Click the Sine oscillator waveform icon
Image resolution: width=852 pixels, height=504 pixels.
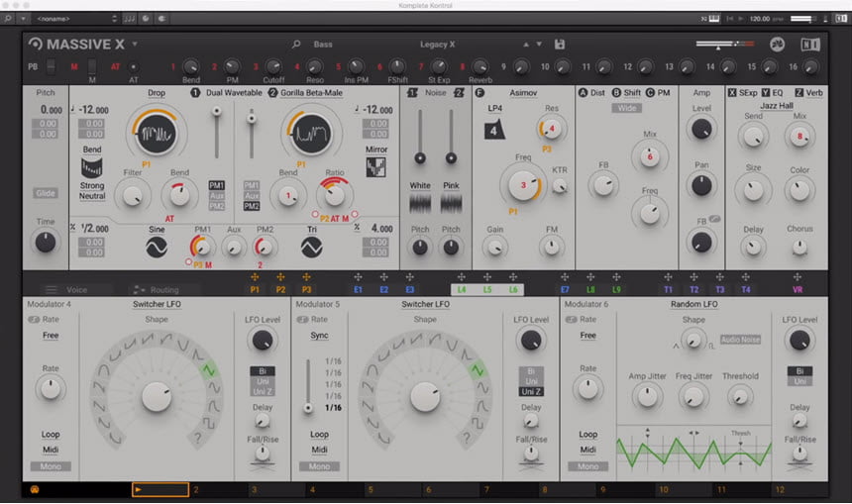pos(157,248)
